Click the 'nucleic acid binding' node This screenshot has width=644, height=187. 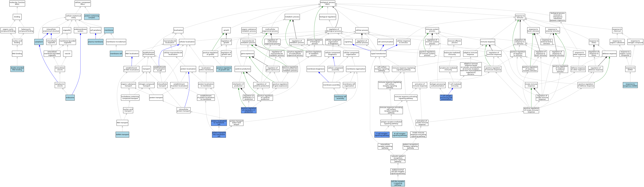click(x=17, y=42)
